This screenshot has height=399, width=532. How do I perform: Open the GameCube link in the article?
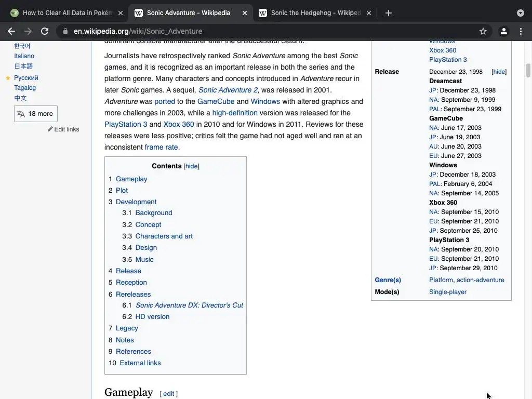(x=216, y=101)
